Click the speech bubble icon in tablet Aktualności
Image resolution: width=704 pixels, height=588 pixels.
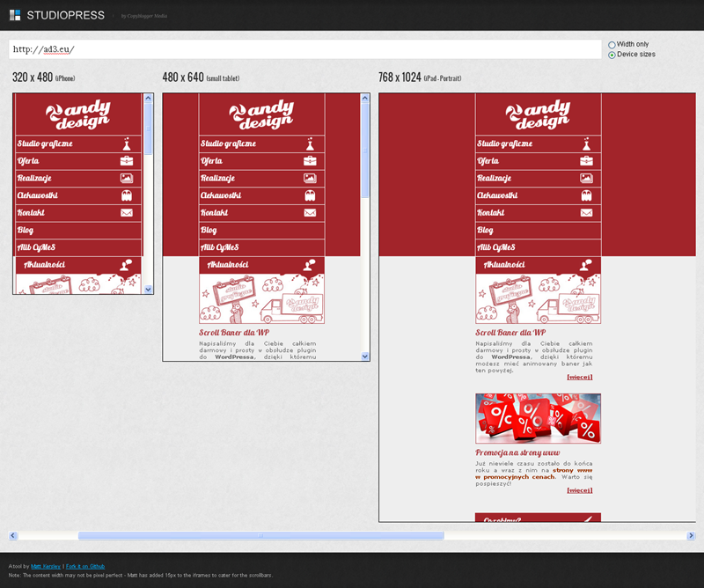pyautogui.click(x=309, y=264)
